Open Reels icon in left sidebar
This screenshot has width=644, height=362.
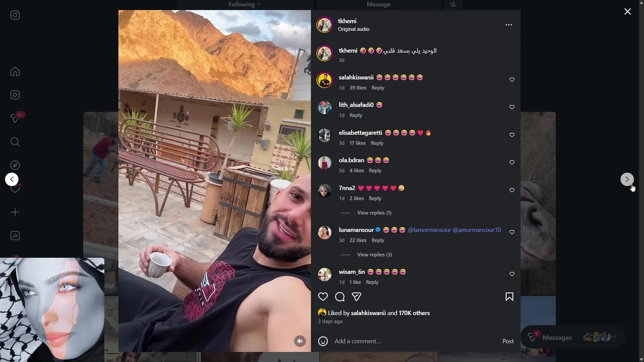click(x=15, y=95)
